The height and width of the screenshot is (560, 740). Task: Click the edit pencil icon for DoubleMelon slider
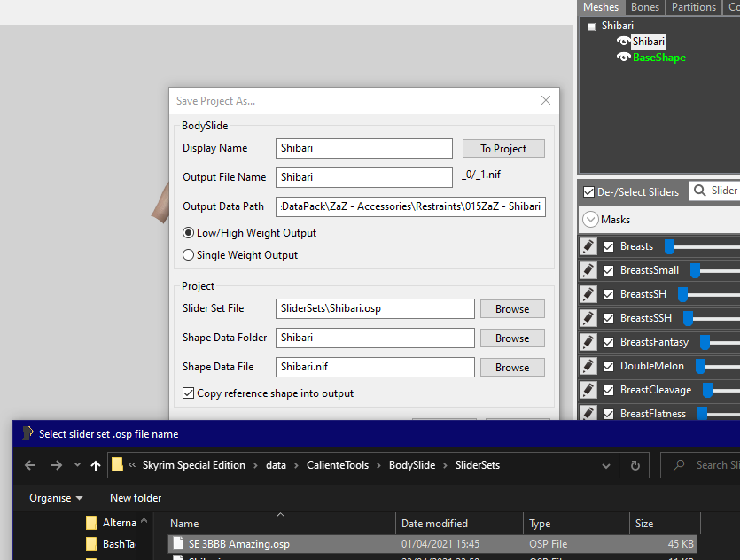588,366
